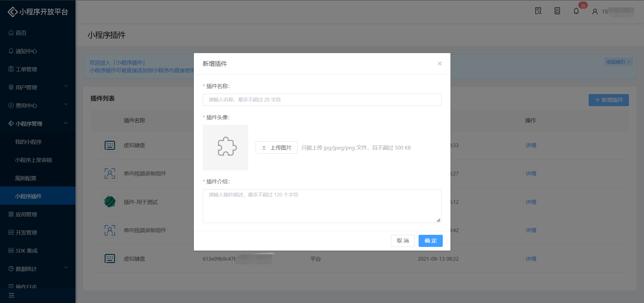Click the first 虚拟键盘 keyboard icon
Image resolution: width=644 pixels, height=303 pixels.
click(x=110, y=145)
